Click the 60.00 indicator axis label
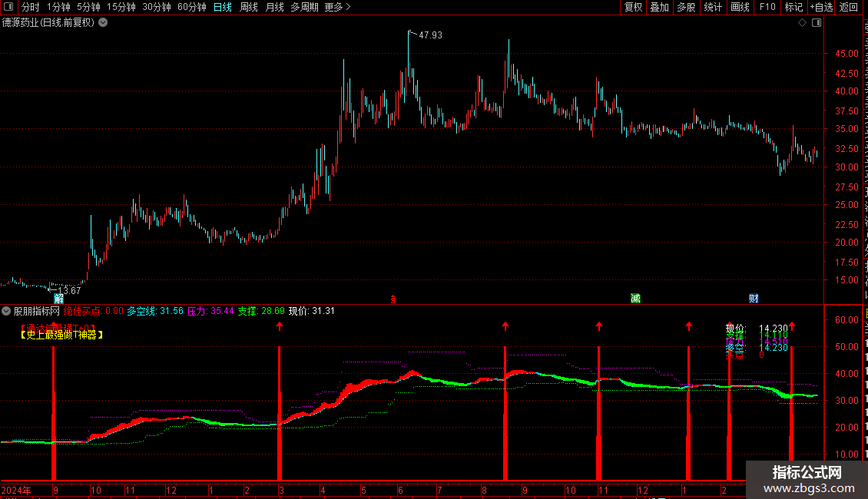The image size is (868, 499). 846,320
